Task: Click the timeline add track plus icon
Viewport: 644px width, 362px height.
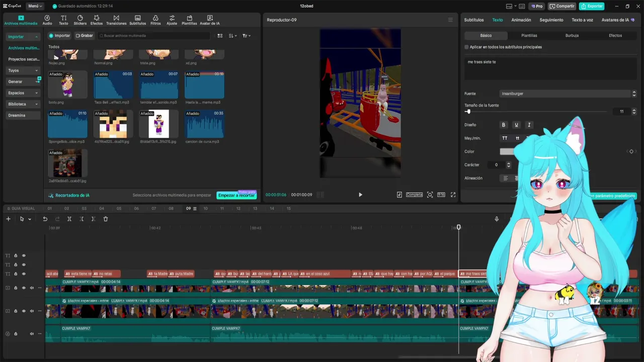Action: [x=8, y=219]
